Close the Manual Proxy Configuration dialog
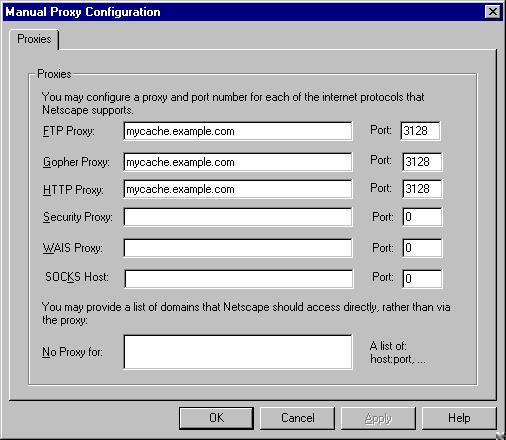 tap(493, 12)
